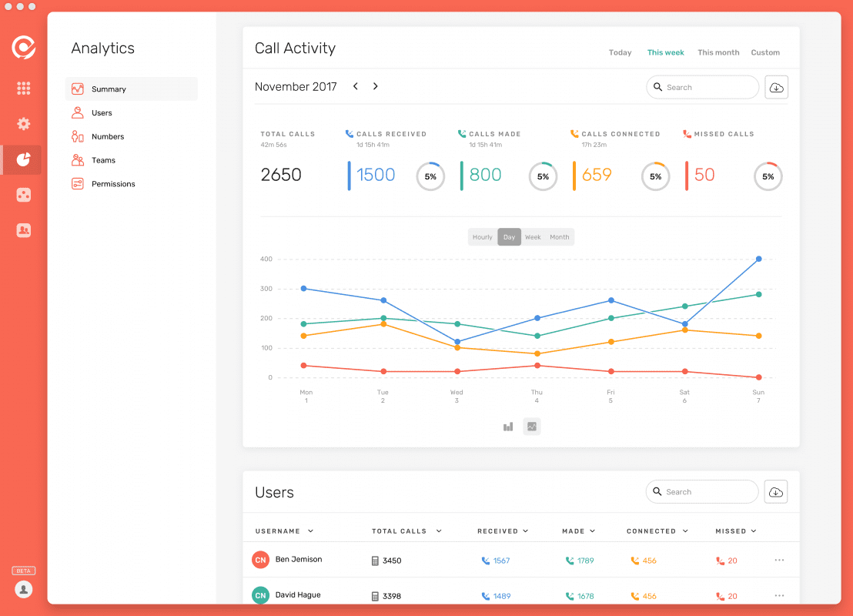Screen dimensions: 853x616
Task: Click the Sunday blue data point at 400
Action: point(759,259)
